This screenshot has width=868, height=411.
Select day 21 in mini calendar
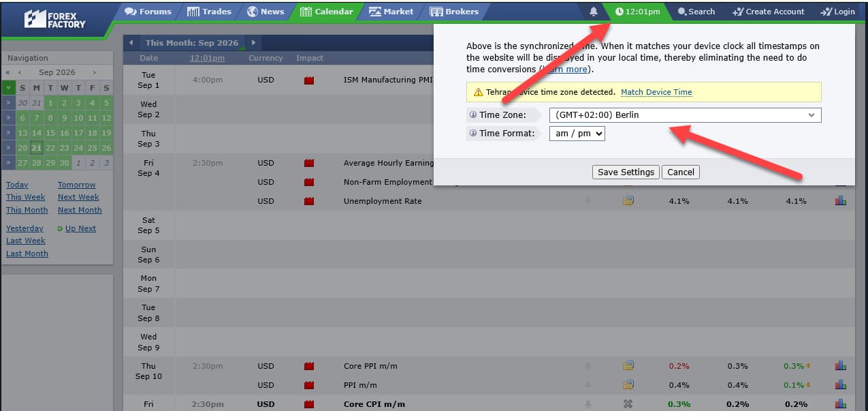point(36,148)
